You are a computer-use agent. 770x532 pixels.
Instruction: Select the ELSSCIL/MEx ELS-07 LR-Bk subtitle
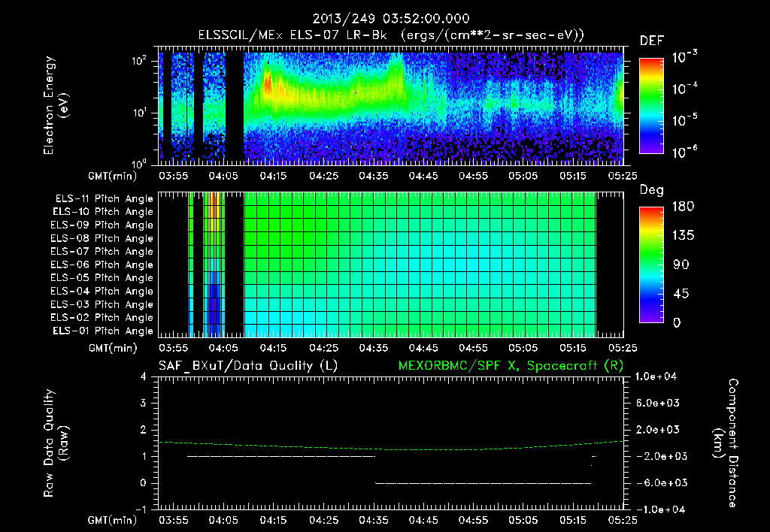point(293,35)
